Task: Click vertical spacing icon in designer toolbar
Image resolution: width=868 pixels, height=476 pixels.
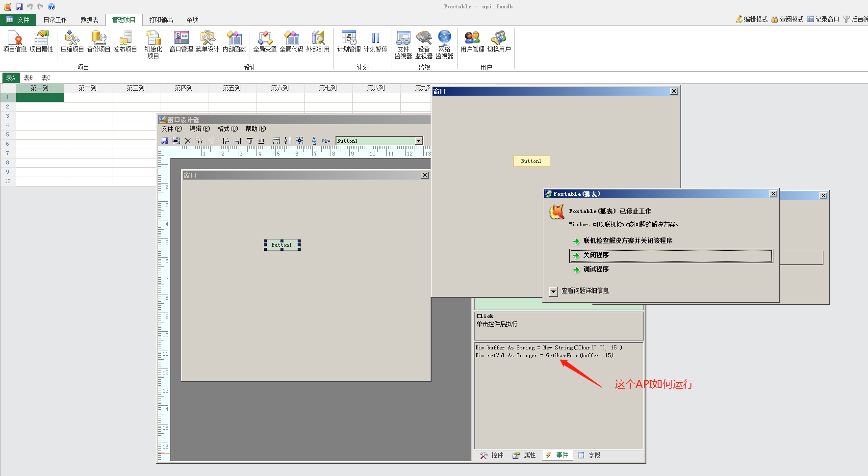Action: click(314, 141)
